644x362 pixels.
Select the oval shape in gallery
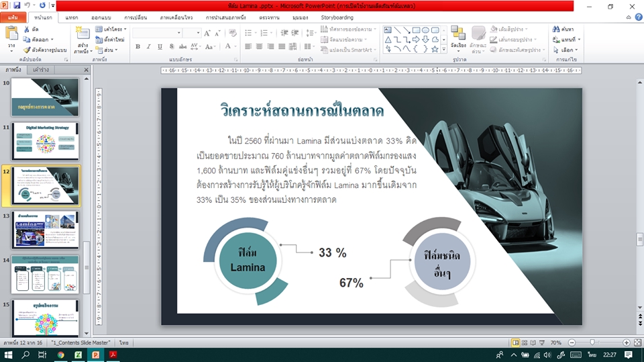click(425, 30)
